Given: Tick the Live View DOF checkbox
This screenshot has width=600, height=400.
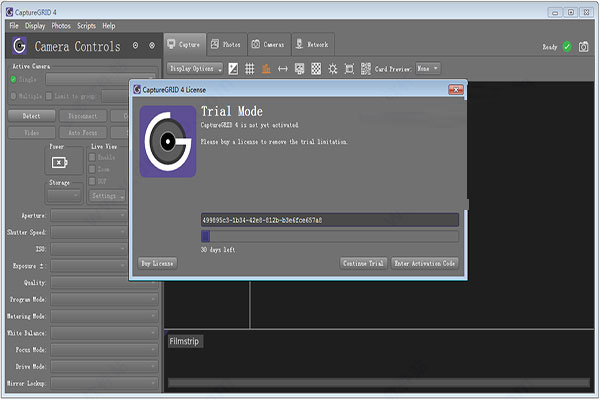Looking at the screenshot, I should click(x=92, y=181).
